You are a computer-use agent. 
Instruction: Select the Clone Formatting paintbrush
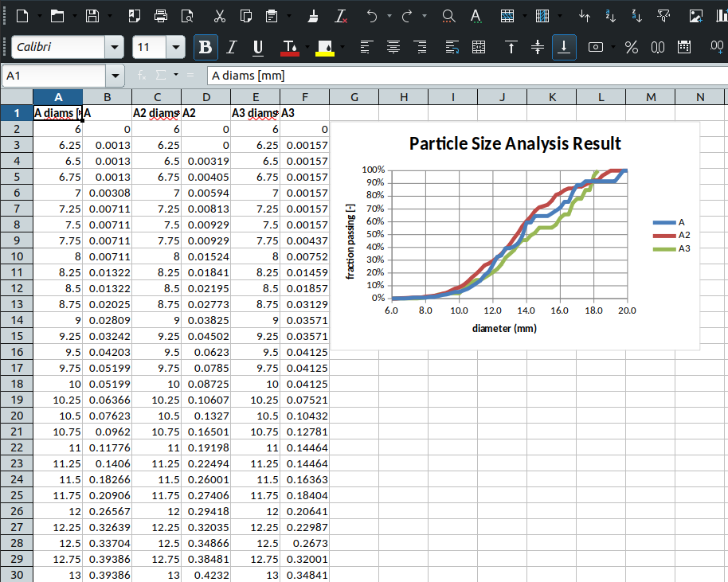point(313,16)
